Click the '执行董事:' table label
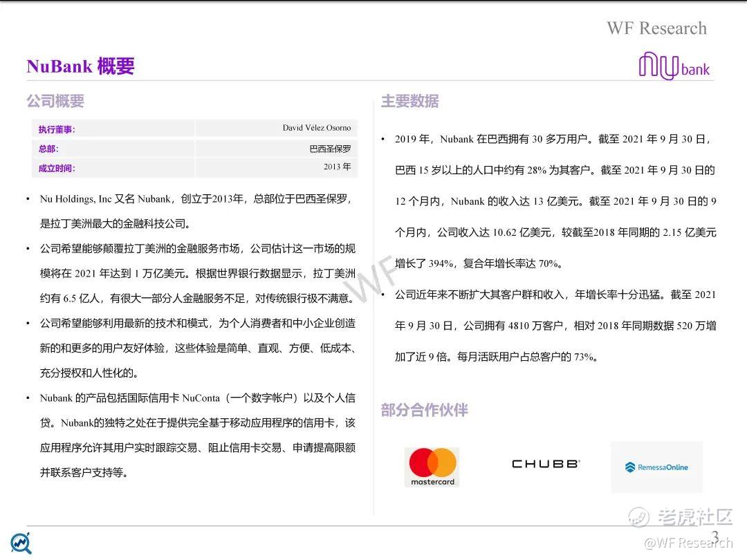 pyautogui.click(x=57, y=129)
